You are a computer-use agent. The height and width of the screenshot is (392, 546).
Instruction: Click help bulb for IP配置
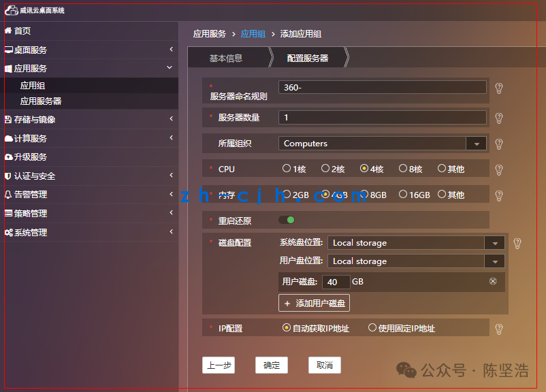click(x=499, y=329)
